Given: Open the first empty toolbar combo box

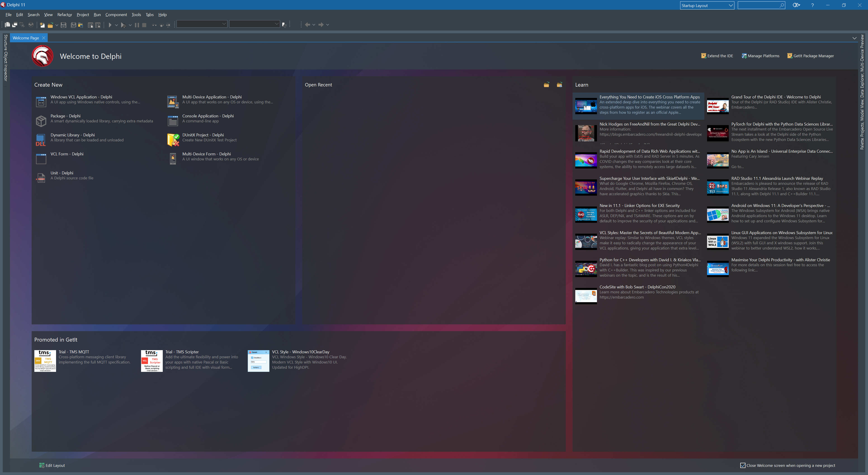Looking at the screenshot, I should click(202, 24).
